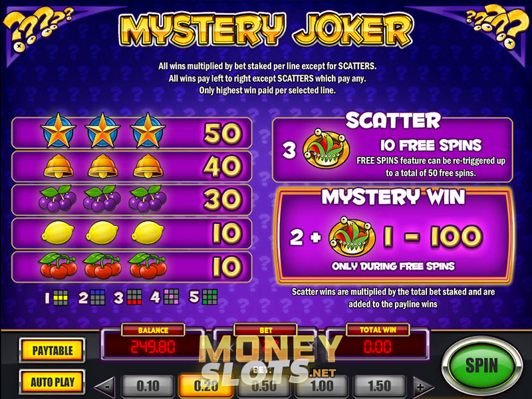Viewport: 532px width, 399px height.
Task: Choose the 1.00 bet value
Action: click(322, 386)
